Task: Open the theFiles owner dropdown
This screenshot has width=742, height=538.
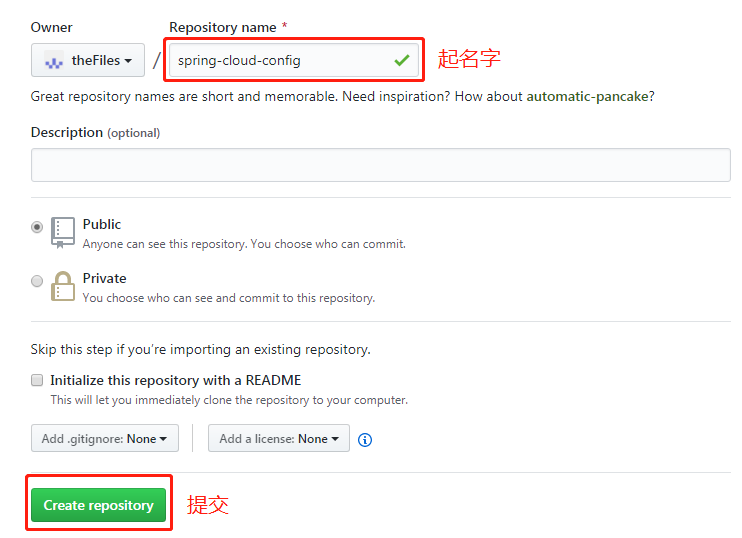Action: [x=88, y=60]
